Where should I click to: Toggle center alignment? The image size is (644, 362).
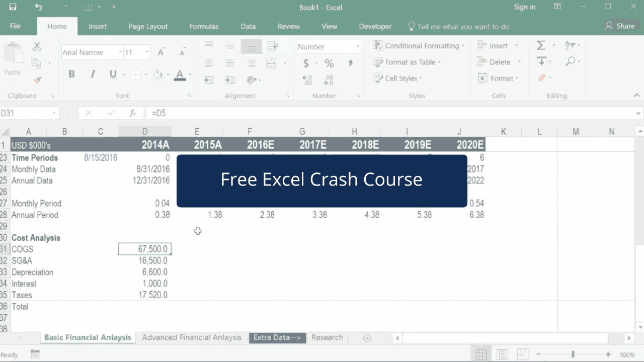pos(230,63)
